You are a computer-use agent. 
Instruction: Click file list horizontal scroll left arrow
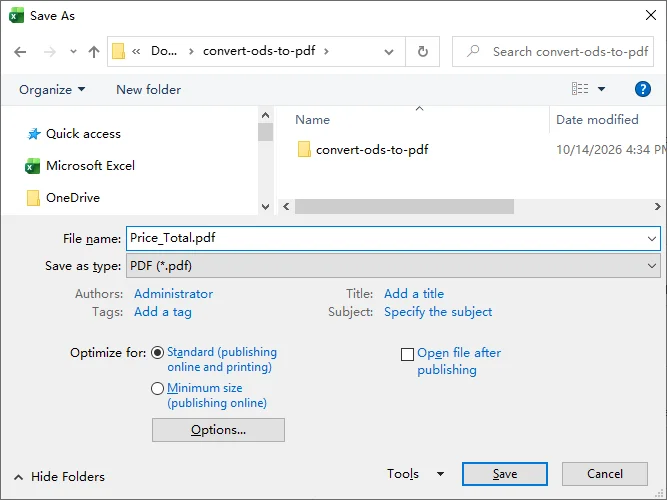pos(286,206)
